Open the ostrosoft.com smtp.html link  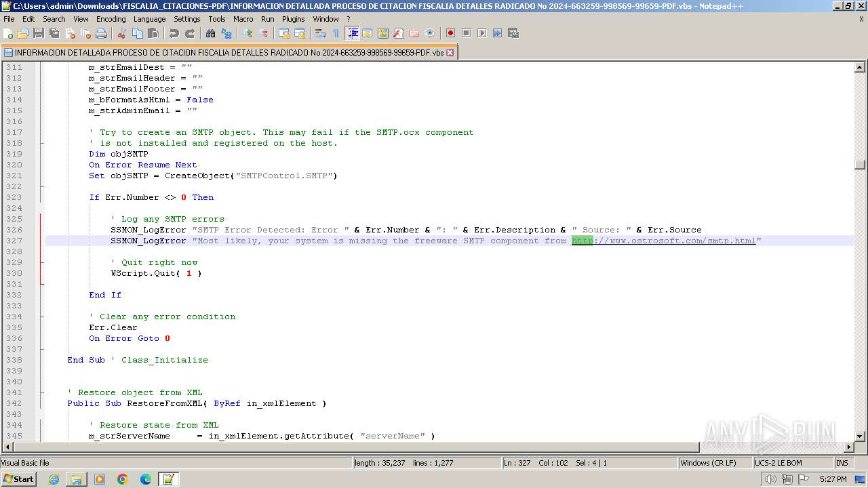click(x=664, y=241)
